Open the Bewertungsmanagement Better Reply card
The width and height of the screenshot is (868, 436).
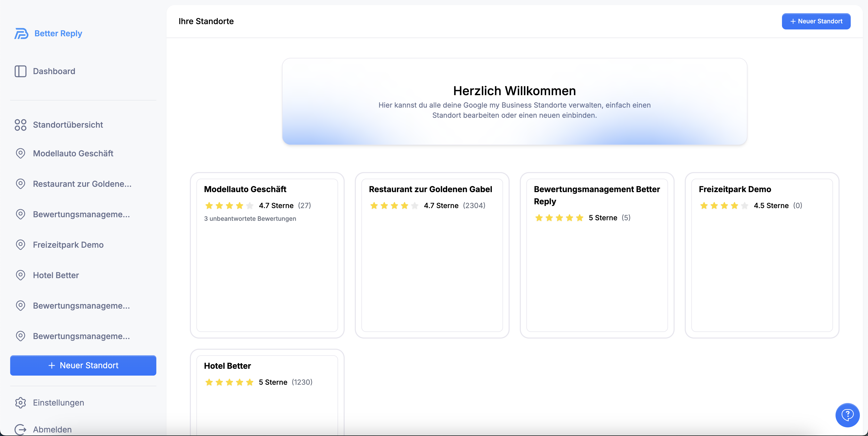(x=597, y=255)
